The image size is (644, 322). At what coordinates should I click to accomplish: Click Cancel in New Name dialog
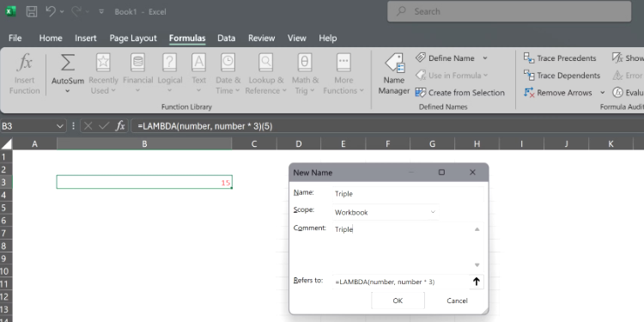457,301
